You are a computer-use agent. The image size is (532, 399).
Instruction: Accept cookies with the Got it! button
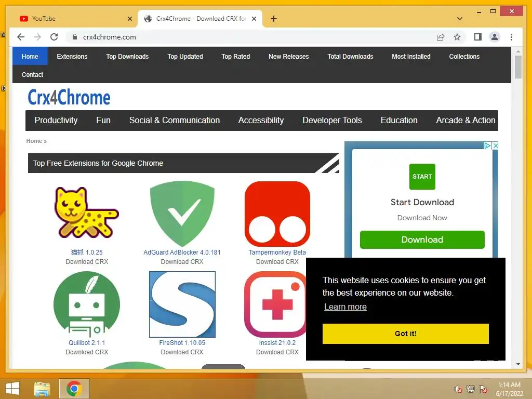[405, 334]
